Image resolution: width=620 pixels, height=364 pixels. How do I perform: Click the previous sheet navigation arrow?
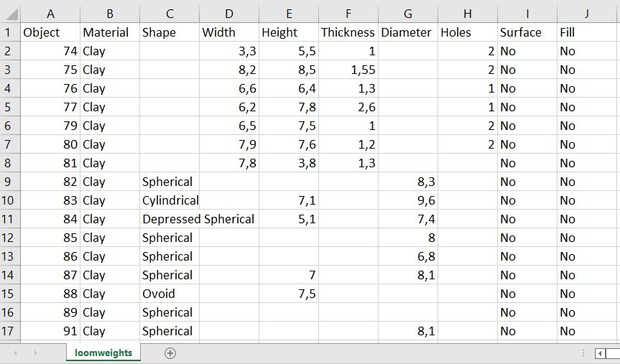[x=15, y=353]
